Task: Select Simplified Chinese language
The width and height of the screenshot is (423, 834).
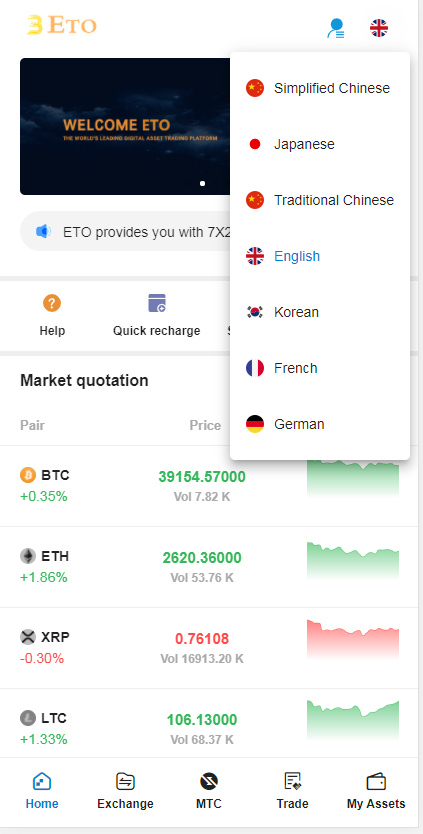Action: tap(320, 88)
